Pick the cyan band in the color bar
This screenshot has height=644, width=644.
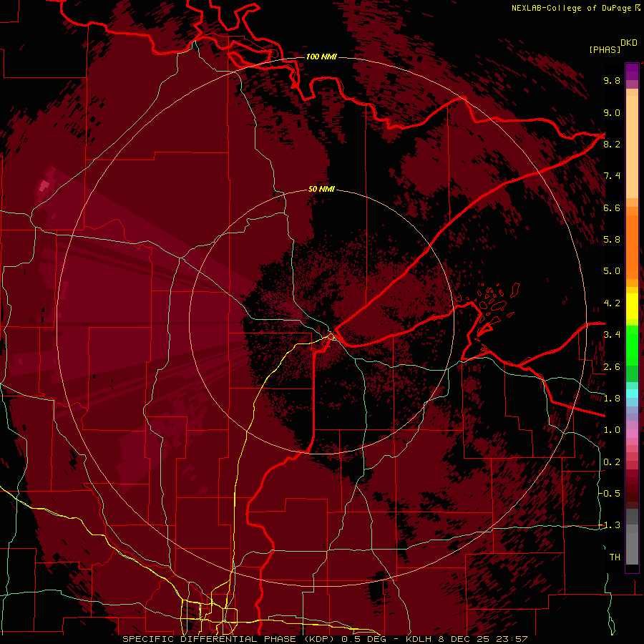(x=632, y=394)
